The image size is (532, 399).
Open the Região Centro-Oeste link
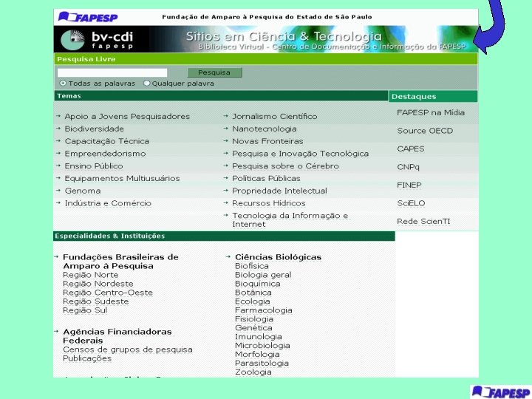pos(108,293)
